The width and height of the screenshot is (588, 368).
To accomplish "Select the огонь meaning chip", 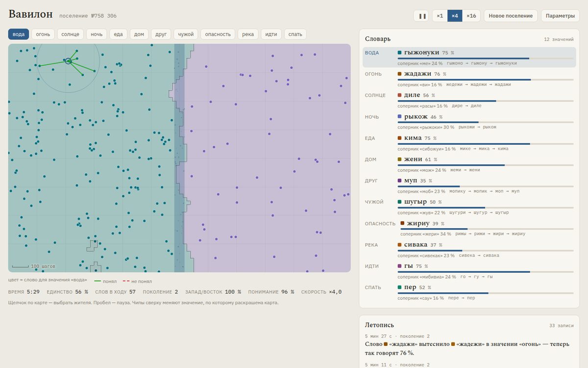I will [43, 34].
